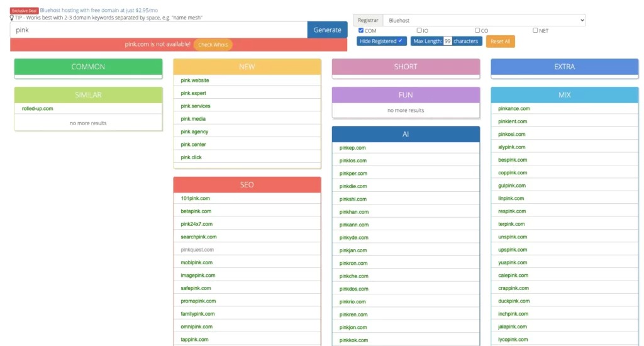Choose searchpink.com from the SEO list
The height and width of the screenshot is (346, 644).
point(199,237)
